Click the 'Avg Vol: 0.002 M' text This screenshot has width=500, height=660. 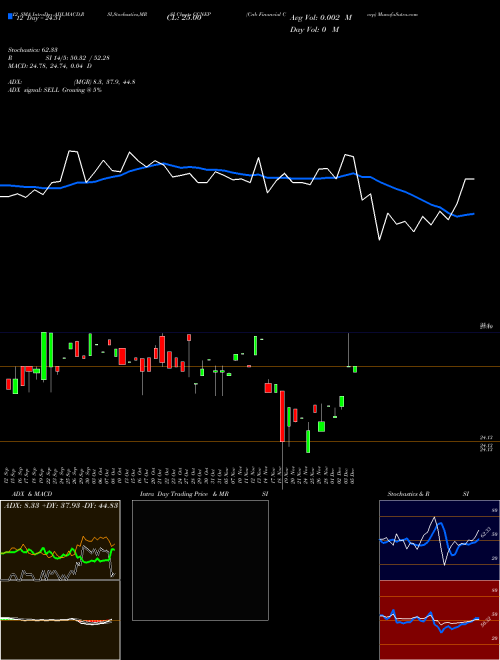click(x=321, y=19)
